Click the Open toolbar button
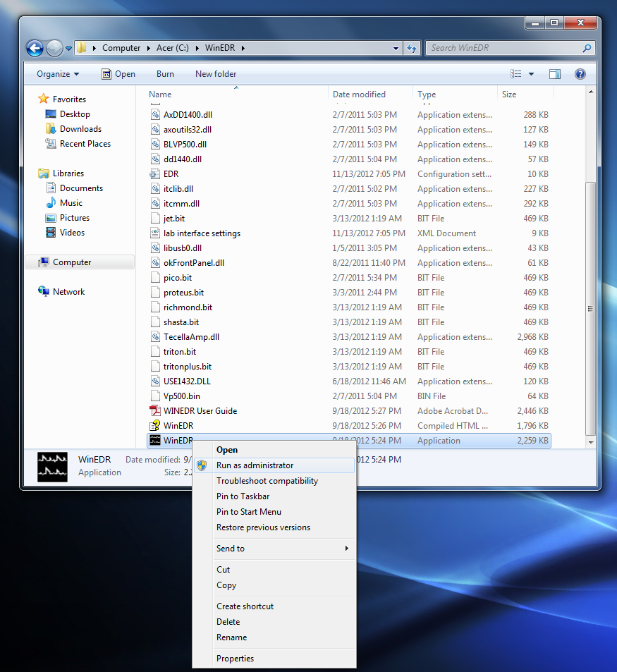This screenshot has width=617, height=672. coord(118,74)
